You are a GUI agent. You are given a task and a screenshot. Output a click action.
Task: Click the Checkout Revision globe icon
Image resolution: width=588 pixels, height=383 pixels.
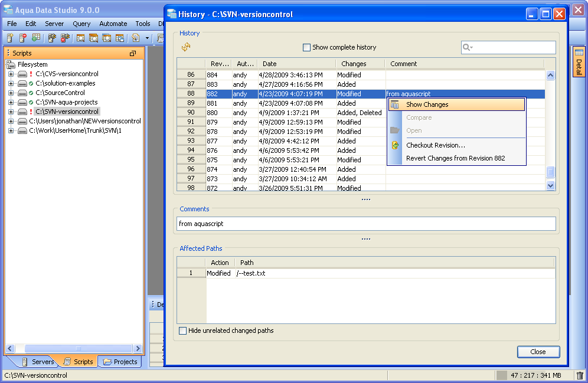pos(395,145)
